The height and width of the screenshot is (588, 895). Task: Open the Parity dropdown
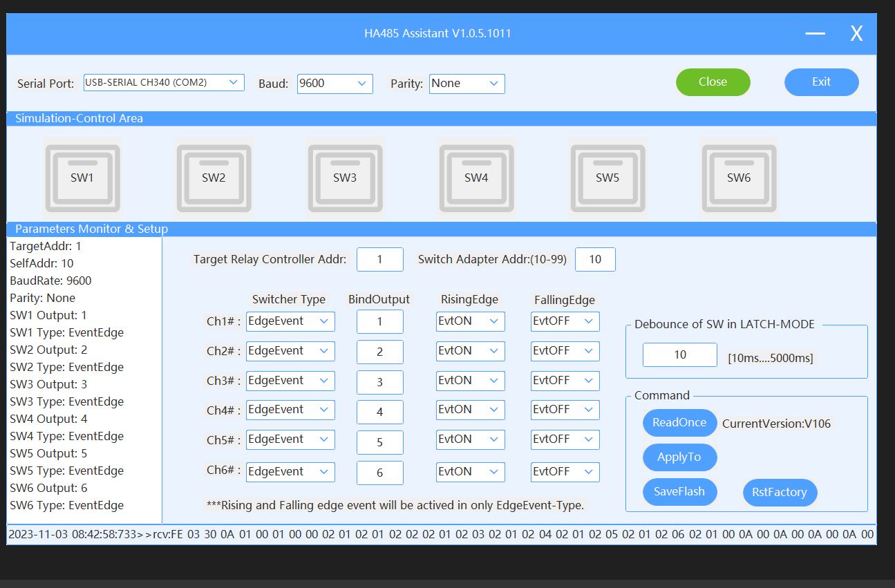click(x=467, y=84)
